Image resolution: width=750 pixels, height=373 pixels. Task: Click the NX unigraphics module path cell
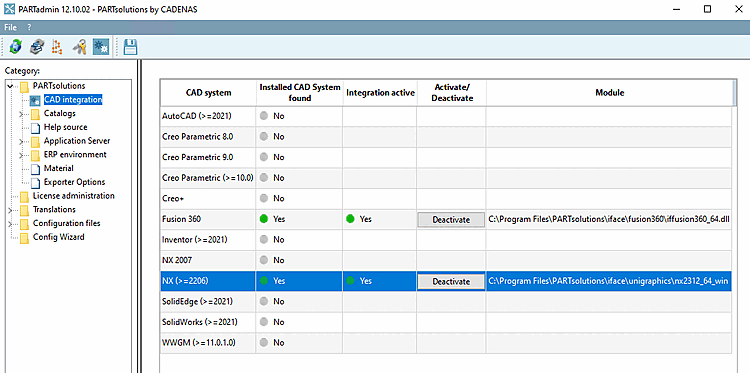tap(609, 281)
